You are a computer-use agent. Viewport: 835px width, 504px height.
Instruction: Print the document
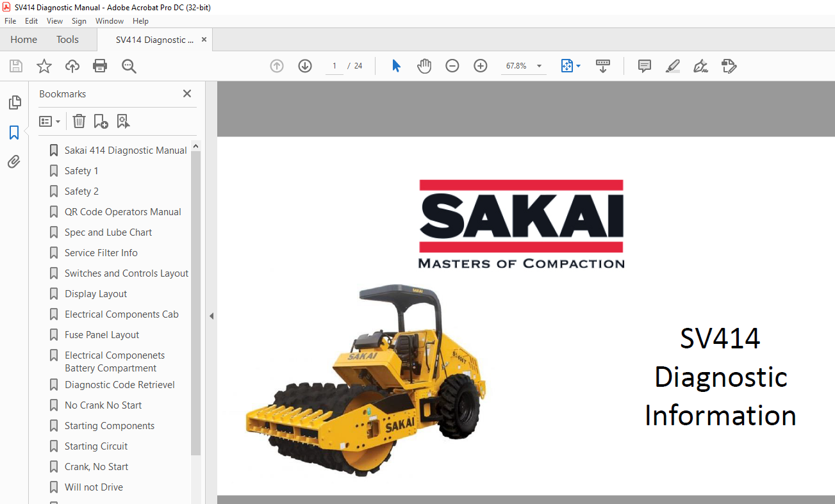[x=100, y=66]
